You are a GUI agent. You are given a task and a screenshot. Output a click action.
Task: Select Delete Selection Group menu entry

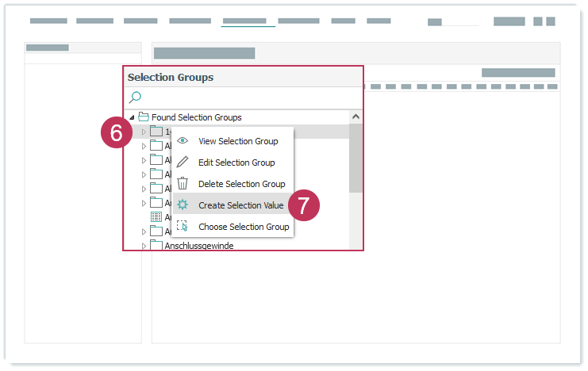pyautogui.click(x=241, y=184)
